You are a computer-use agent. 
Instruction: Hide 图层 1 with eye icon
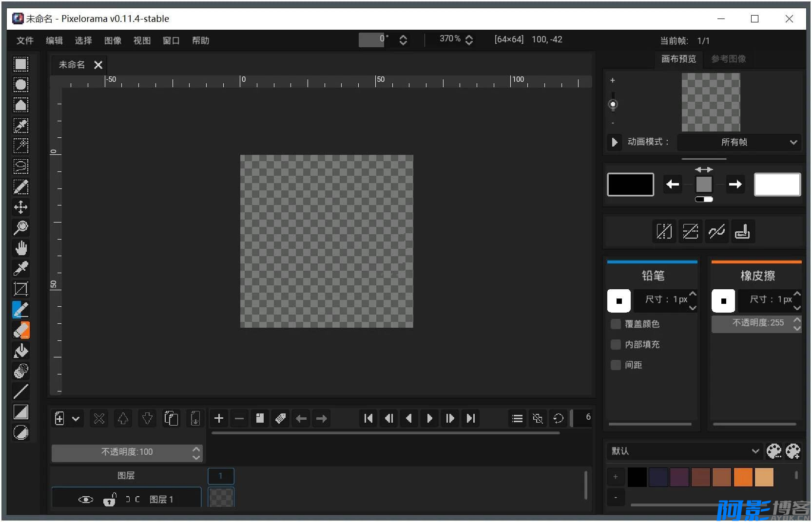(x=86, y=500)
